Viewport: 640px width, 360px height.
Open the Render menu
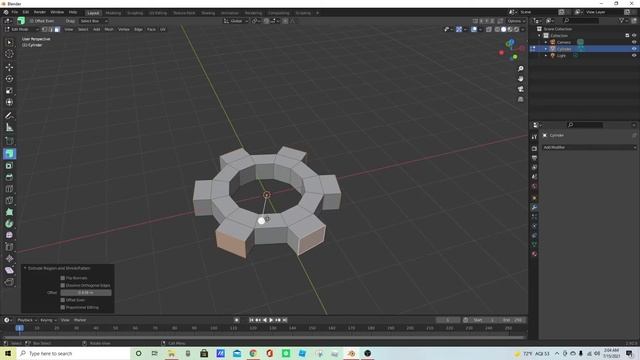[x=40, y=12]
